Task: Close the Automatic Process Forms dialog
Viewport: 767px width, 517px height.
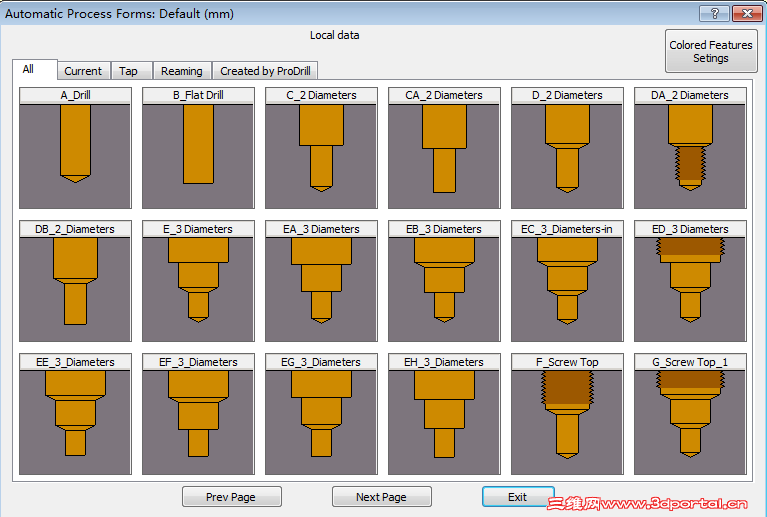Action: [747, 13]
